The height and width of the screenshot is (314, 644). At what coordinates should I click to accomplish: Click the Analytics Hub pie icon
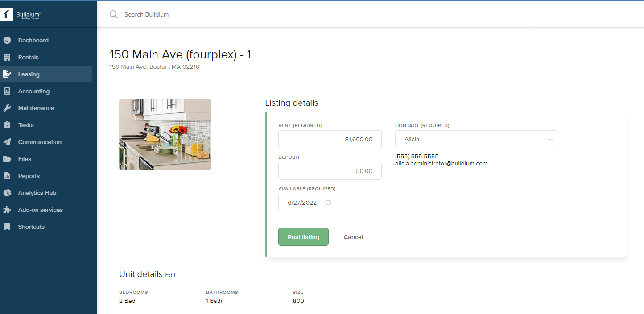pos(7,193)
